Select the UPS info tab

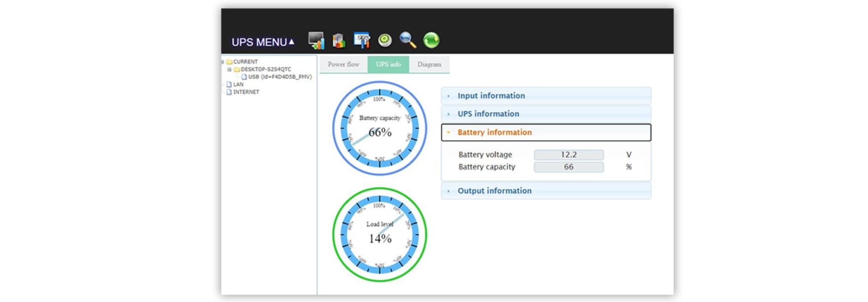[x=388, y=65]
